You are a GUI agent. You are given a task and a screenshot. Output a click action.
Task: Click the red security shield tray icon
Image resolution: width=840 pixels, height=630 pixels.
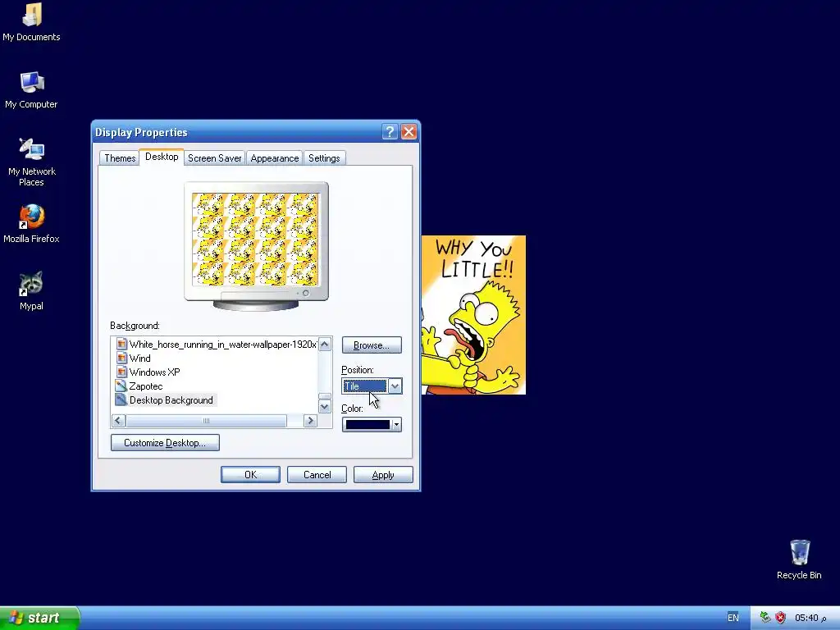(781, 618)
